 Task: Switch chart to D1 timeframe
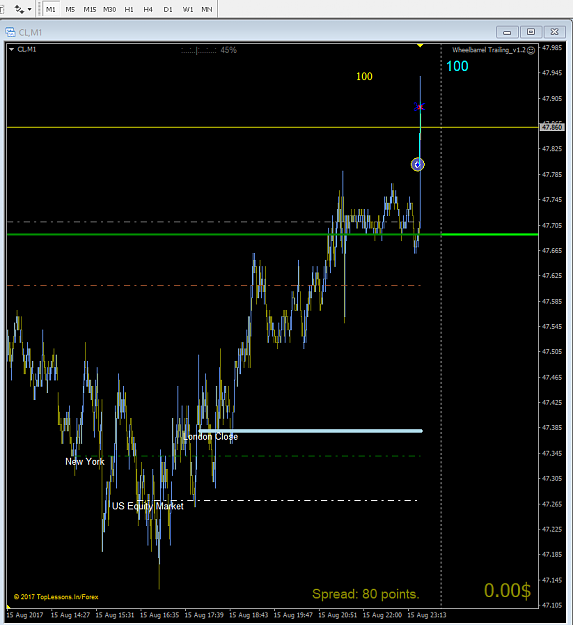[x=168, y=9]
